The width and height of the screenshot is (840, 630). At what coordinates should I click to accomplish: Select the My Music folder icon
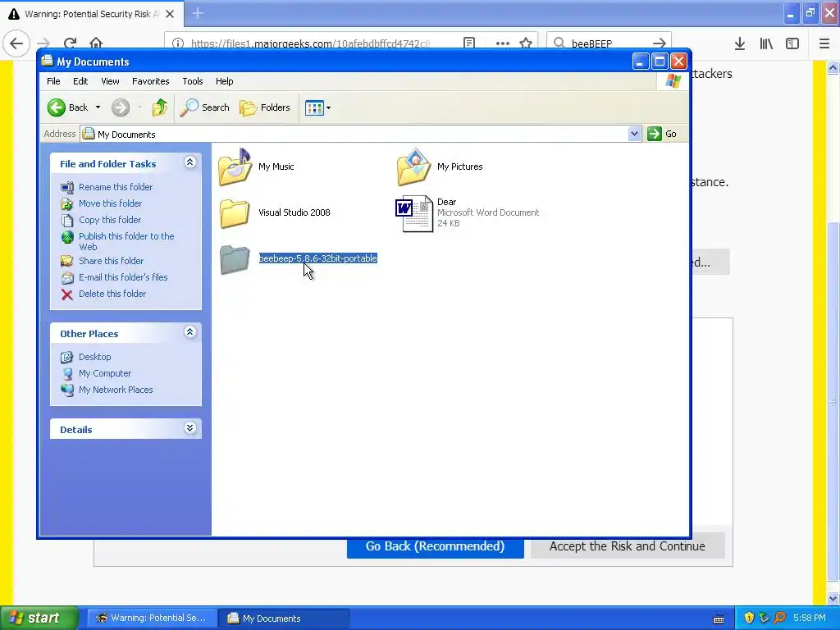coord(235,167)
